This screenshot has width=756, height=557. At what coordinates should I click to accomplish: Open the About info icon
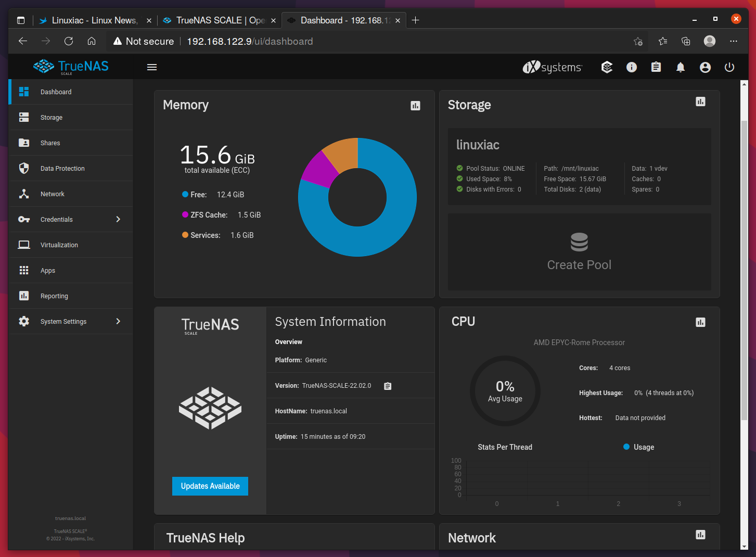pyautogui.click(x=632, y=67)
